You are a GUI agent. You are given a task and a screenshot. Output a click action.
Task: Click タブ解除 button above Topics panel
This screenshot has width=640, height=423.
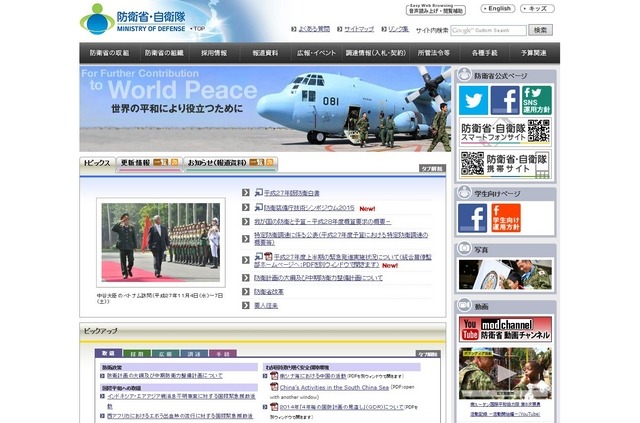point(432,168)
